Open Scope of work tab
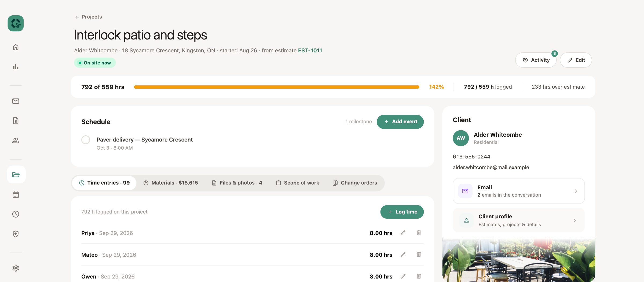Image resolution: width=644 pixels, height=282 pixels. click(297, 183)
